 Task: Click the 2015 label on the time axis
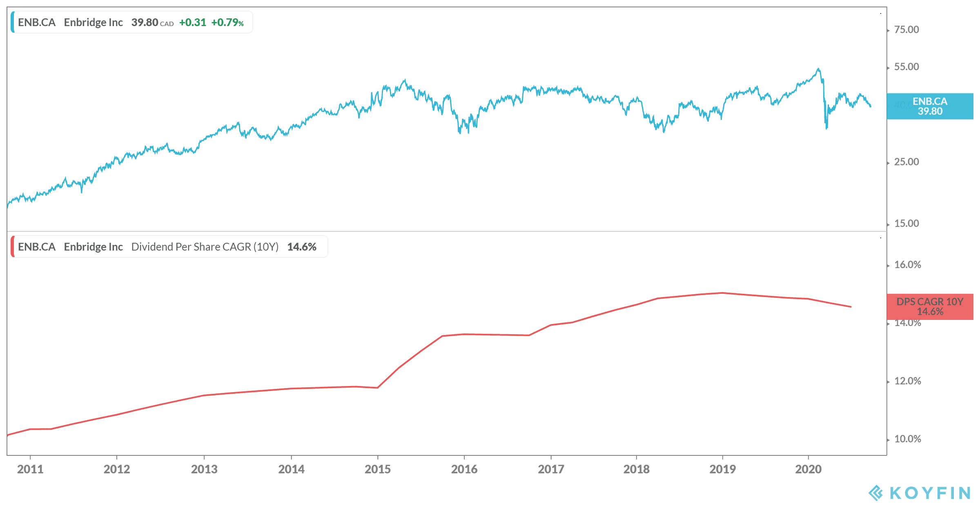point(377,469)
